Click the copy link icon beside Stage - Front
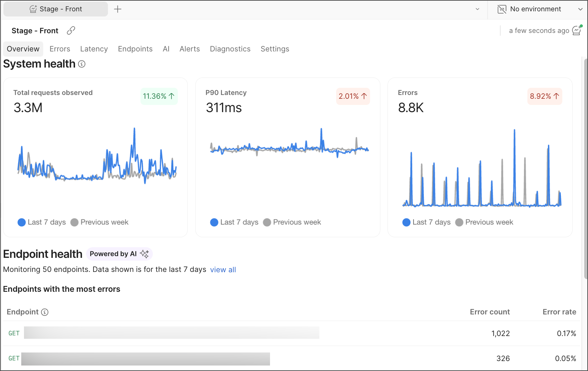The height and width of the screenshot is (371, 588). tap(71, 31)
